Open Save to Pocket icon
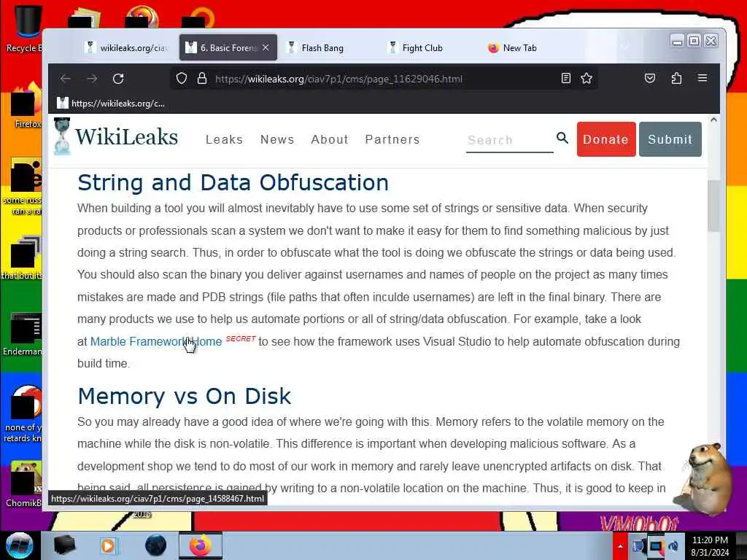Viewport: 747px width, 560px height. pyautogui.click(x=650, y=78)
